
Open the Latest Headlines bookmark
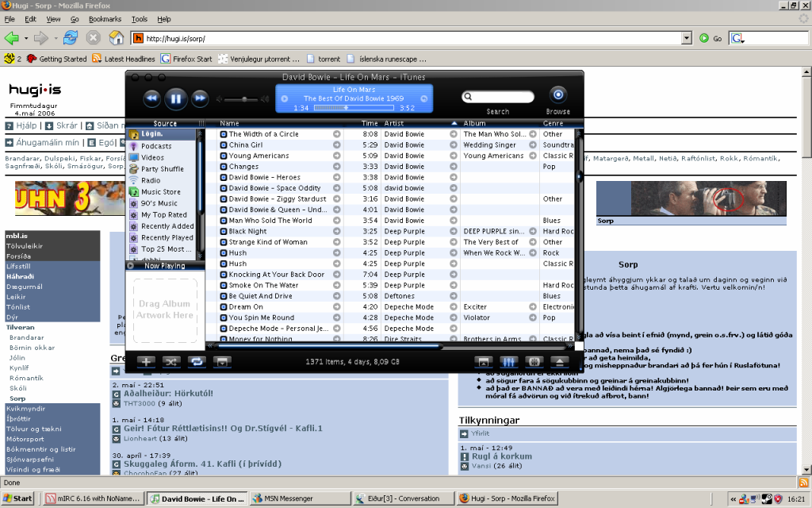(x=124, y=59)
